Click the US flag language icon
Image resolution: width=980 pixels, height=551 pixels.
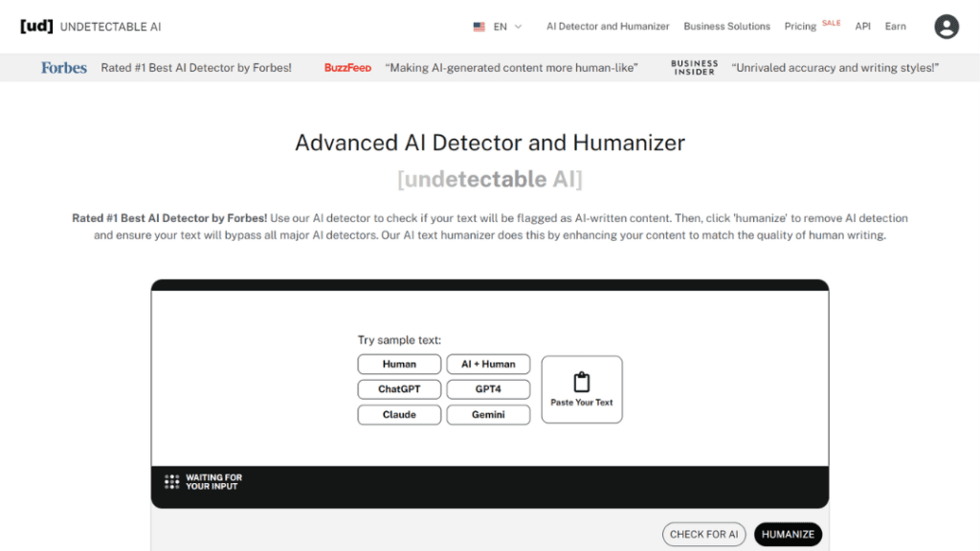coord(479,27)
